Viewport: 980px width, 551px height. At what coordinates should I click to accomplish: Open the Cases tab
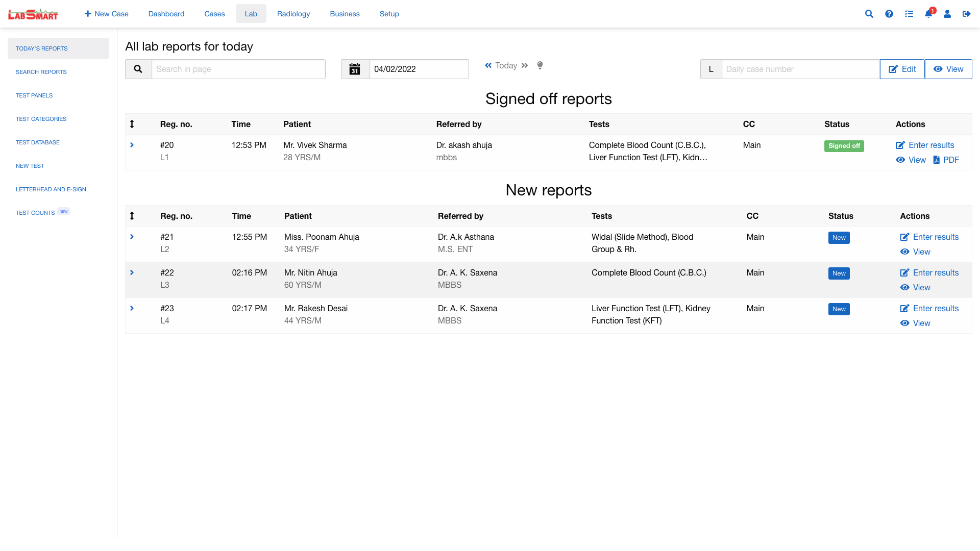pos(214,14)
